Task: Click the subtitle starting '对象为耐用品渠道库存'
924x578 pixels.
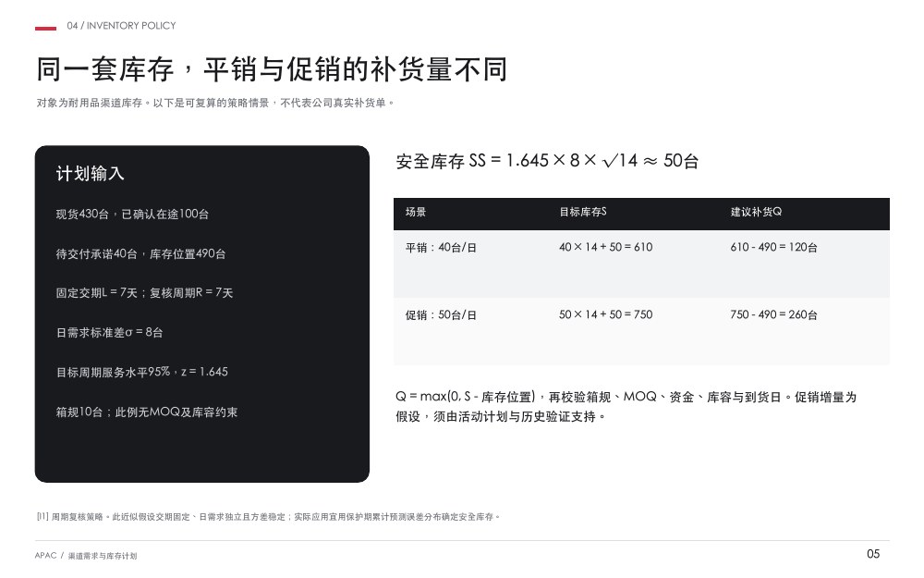Action: pyautogui.click(x=215, y=103)
